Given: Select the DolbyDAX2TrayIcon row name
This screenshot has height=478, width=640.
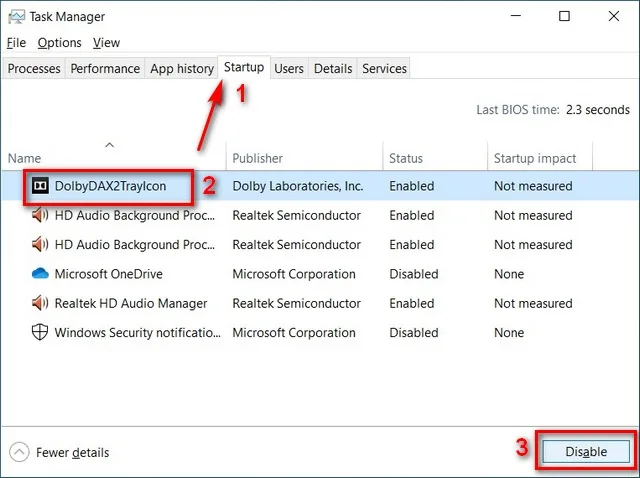Looking at the screenshot, I should coord(110,186).
